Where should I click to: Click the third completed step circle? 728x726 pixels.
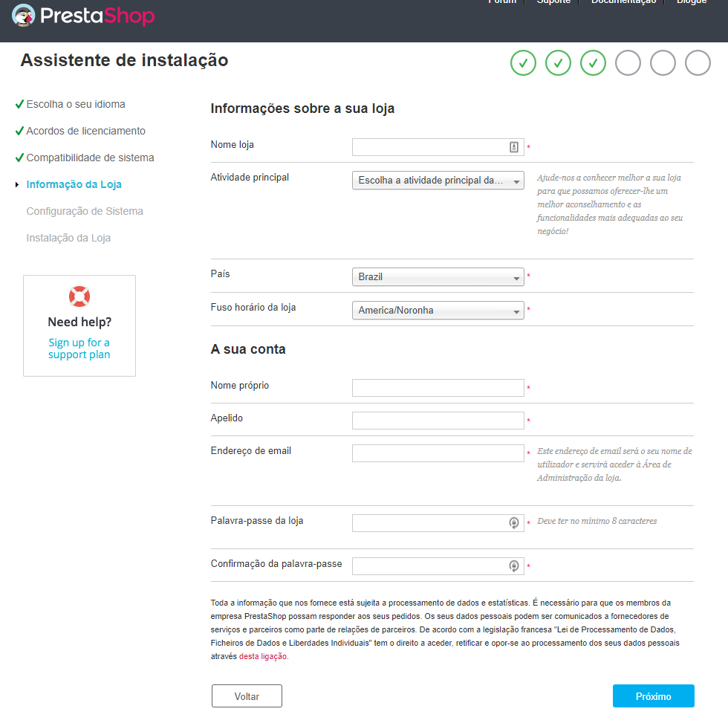coord(593,63)
